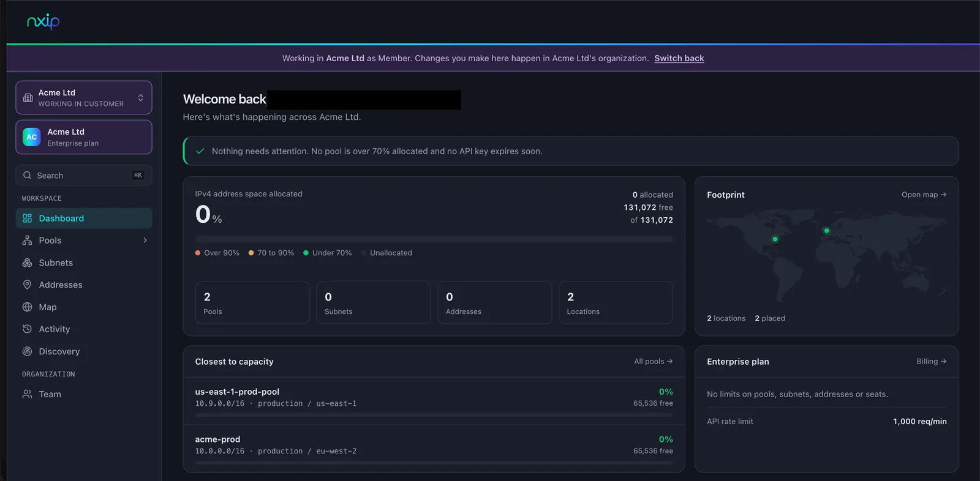Click the North America location dot on map
The height and width of the screenshot is (481, 980).
click(775, 239)
